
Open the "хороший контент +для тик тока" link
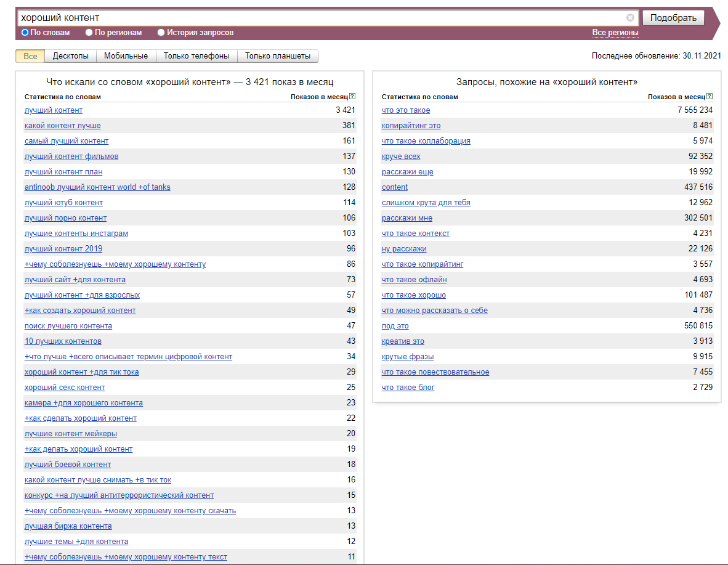click(82, 372)
